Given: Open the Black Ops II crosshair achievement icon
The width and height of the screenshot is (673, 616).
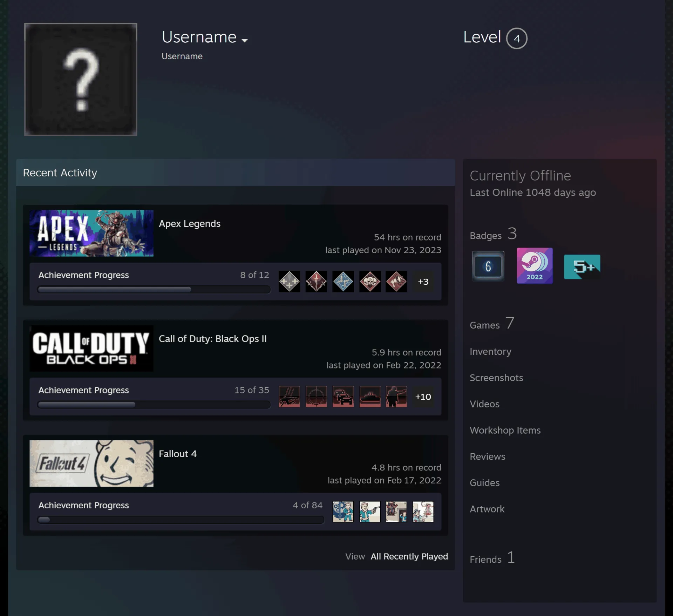Looking at the screenshot, I should coord(316,397).
